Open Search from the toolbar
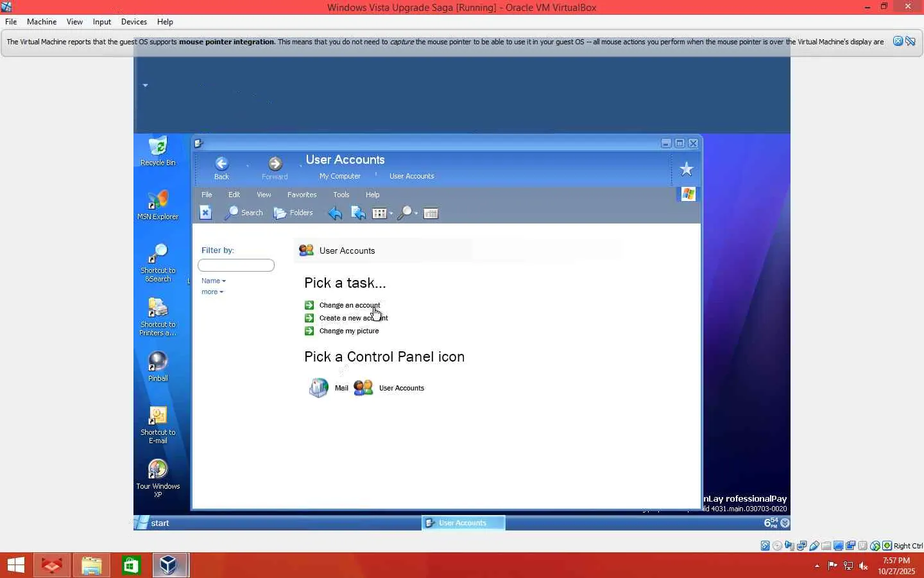Screen dimensions: 924x578 click(x=243, y=213)
